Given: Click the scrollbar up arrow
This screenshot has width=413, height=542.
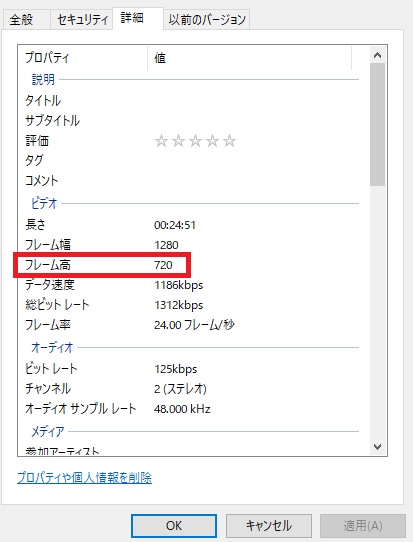Looking at the screenshot, I should (377, 55).
